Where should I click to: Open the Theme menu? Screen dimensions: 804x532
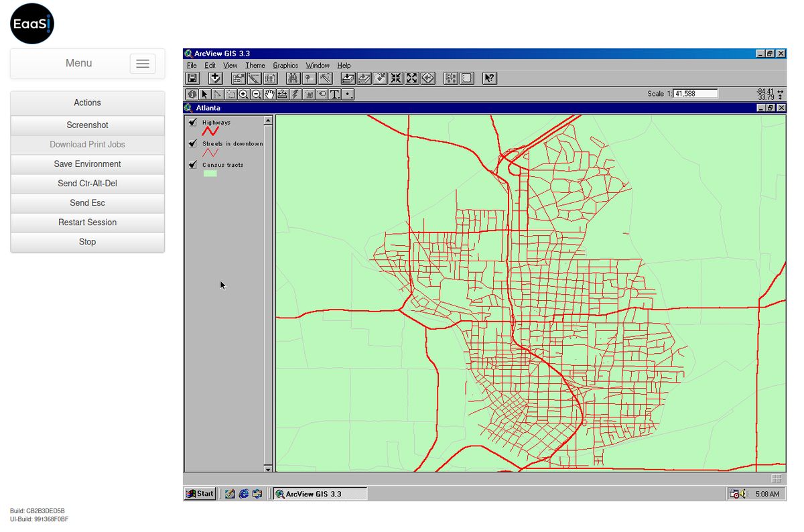[x=255, y=66]
